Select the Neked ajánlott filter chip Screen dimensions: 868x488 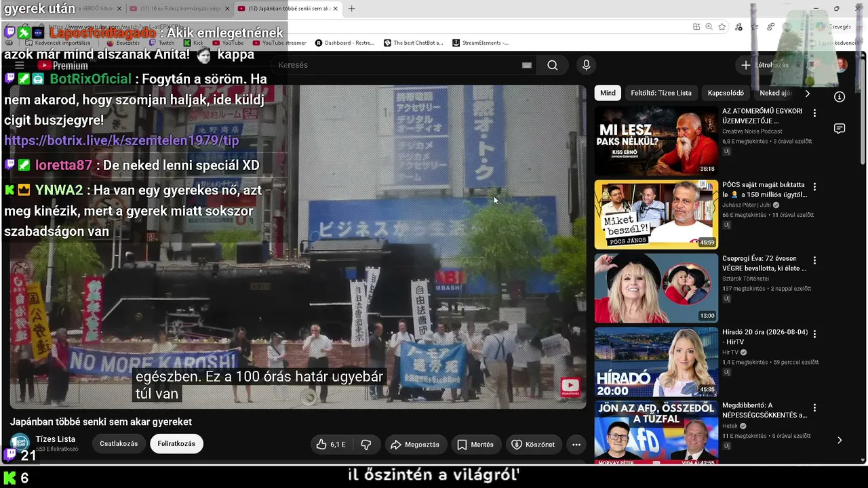coord(776,93)
